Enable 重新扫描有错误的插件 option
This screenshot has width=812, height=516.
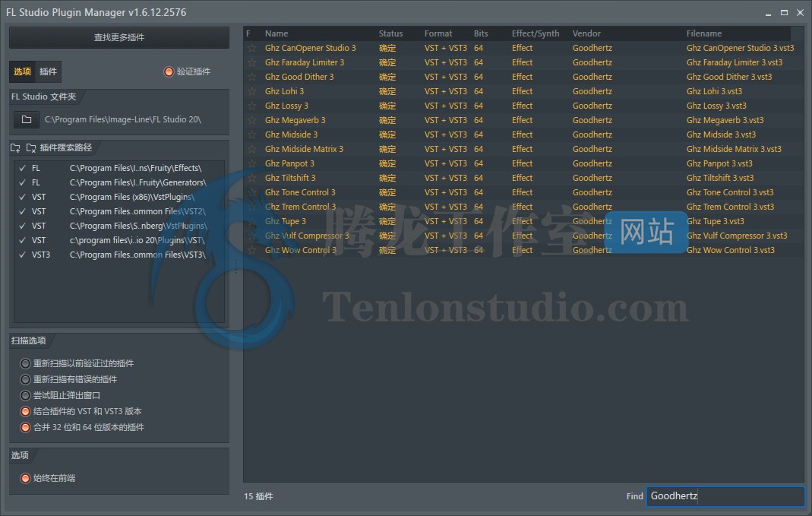pyautogui.click(x=25, y=380)
